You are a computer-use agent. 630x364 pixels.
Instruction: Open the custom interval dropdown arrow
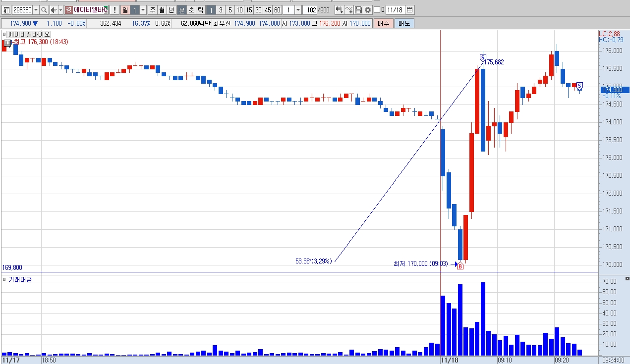pyautogui.click(x=298, y=10)
